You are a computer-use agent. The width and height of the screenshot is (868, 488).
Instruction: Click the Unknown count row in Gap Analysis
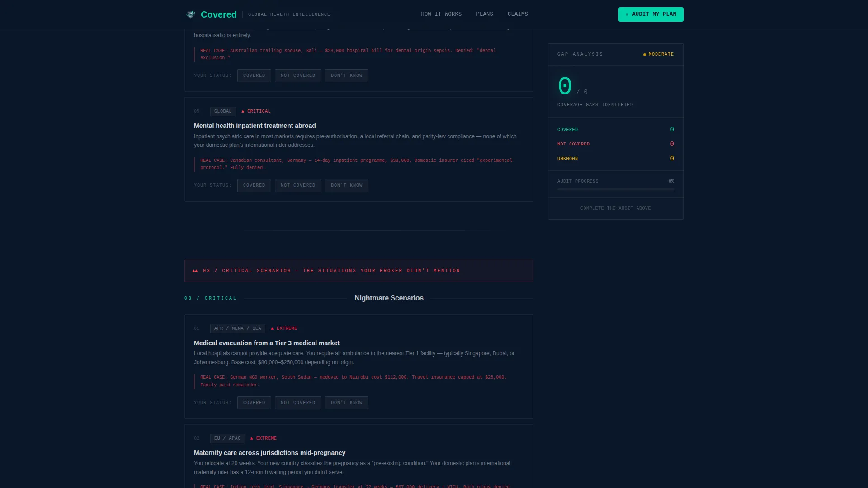pos(616,159)
